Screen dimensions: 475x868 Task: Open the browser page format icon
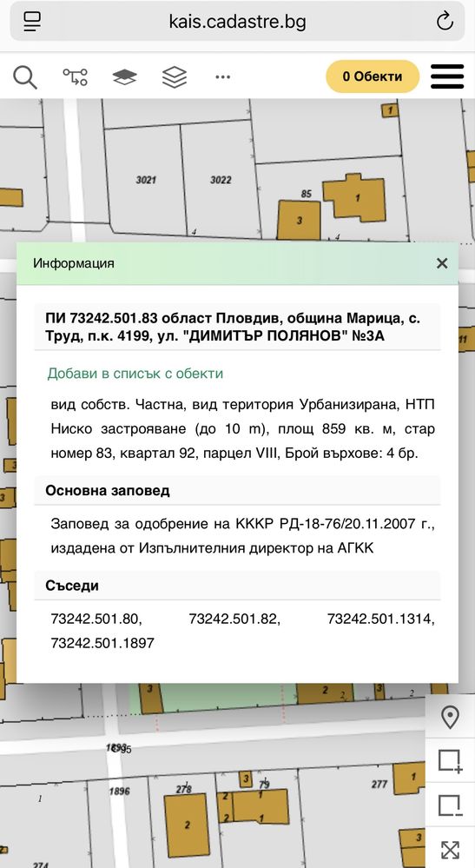pos(32,22)
